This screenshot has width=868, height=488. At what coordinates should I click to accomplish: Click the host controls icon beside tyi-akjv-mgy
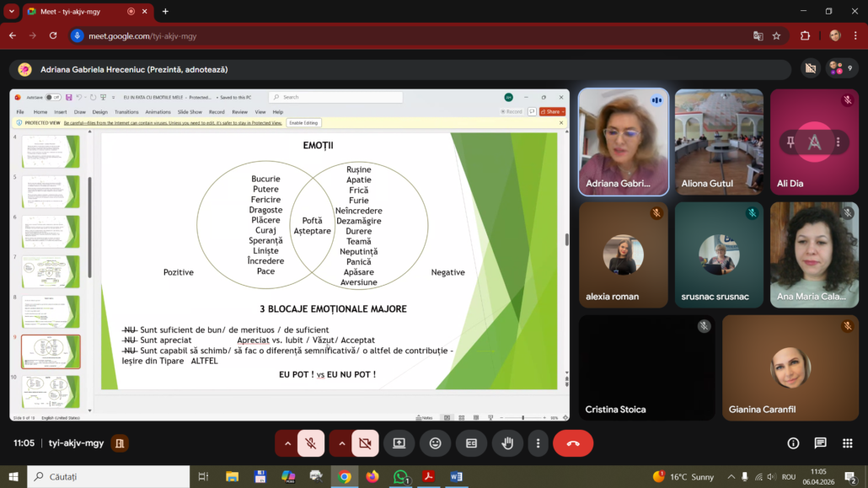click(120, 443)
